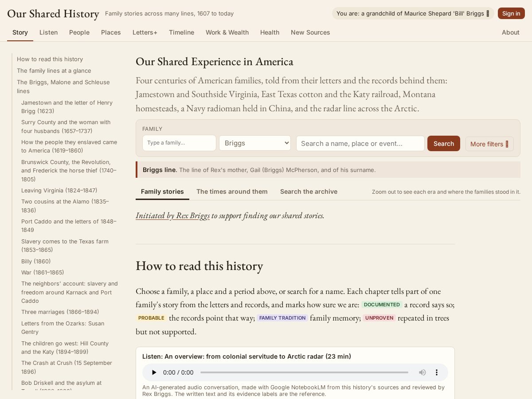Follow the 'Initiated by Rex Briggs' link
This screenshot has height=399, width=532.
tap(172, 215)
